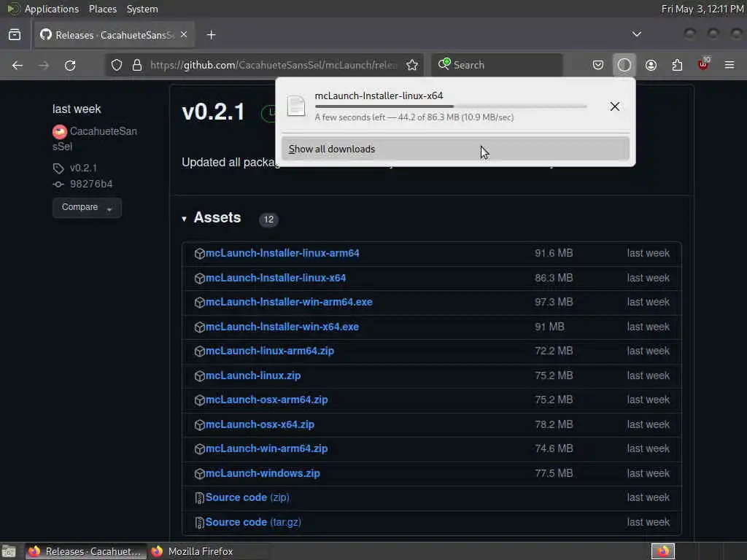Download Source code (zip)
Image resolution: width=747 pixels, height=560 pixels.
coord(247,497)
